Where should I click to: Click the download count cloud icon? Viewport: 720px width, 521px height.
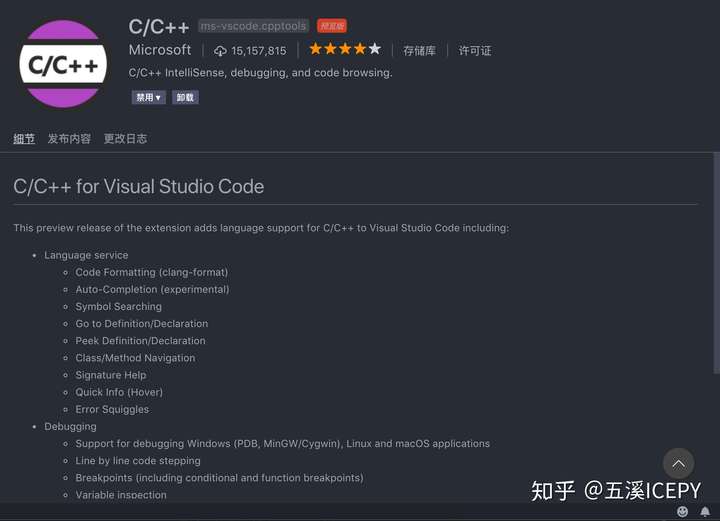click(x=220, y=51)
